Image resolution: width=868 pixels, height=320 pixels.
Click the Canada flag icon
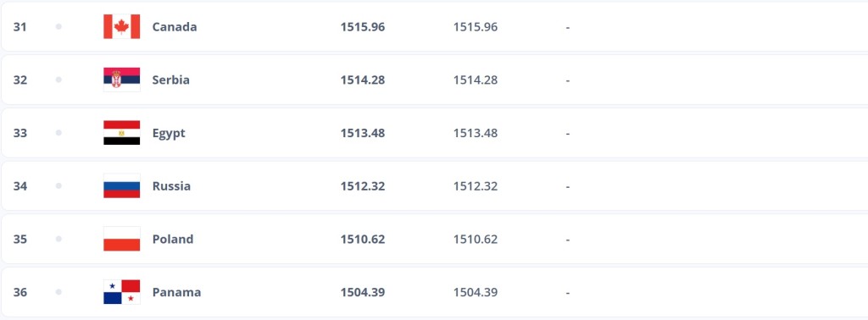pos(122,26)
